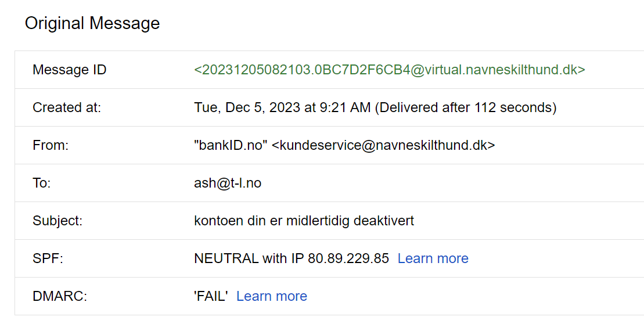This screenshot has height=331, width=644.
Task: Click the NEUTRAL SPF result text
Action: (226, 258)
